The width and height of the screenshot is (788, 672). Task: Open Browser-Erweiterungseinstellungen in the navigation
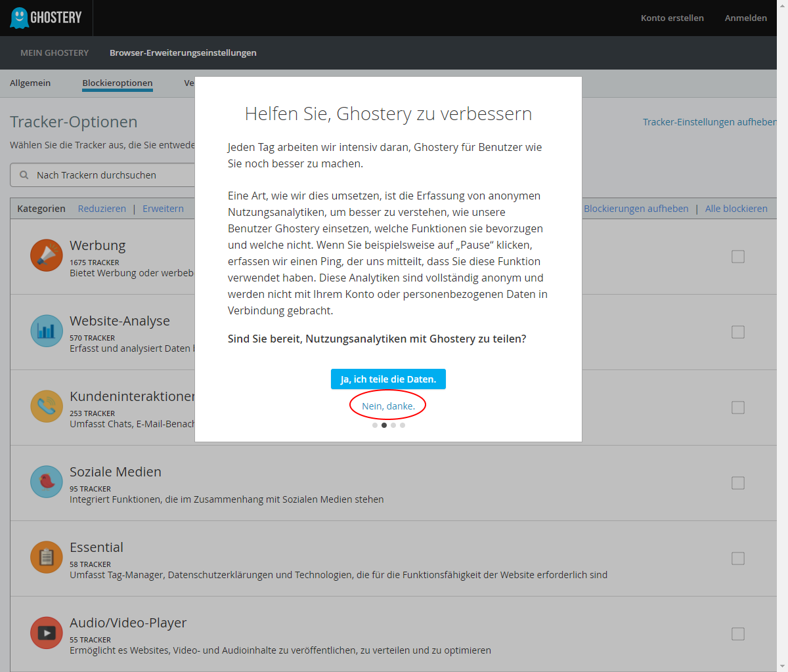tap(183, 52)
